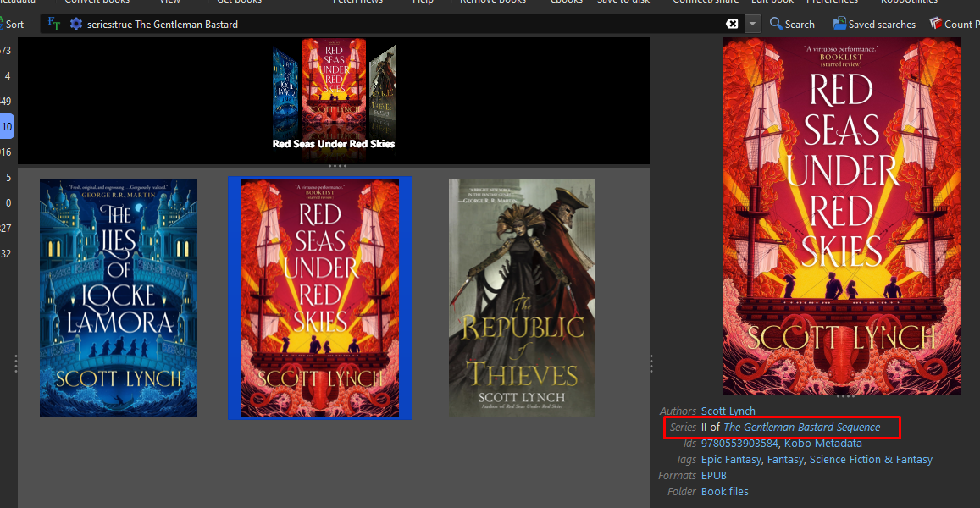This screenshot has width=980, height=508.
Task: Open The Gentleman Bastard Sequence series link
Action: (x=802, y=428)
